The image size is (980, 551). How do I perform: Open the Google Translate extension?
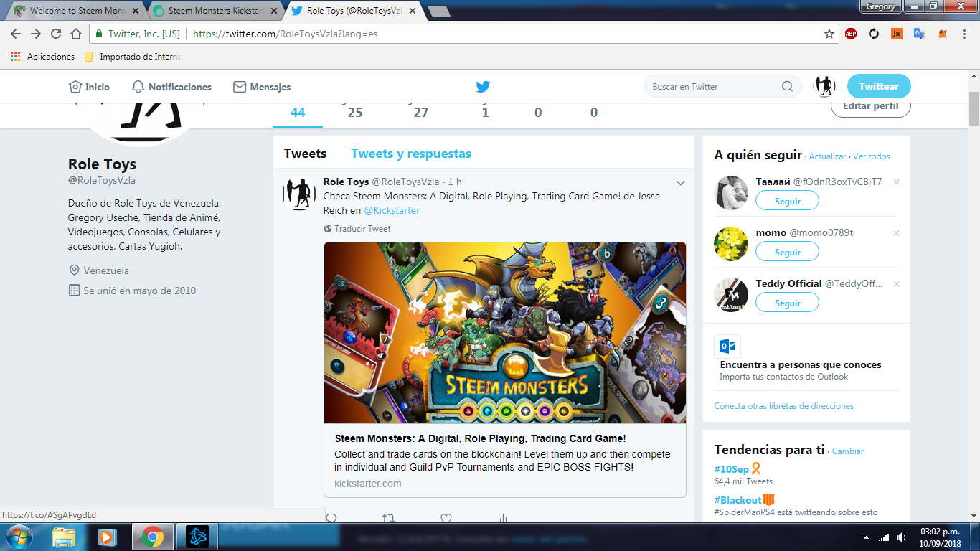pos(919,34)
